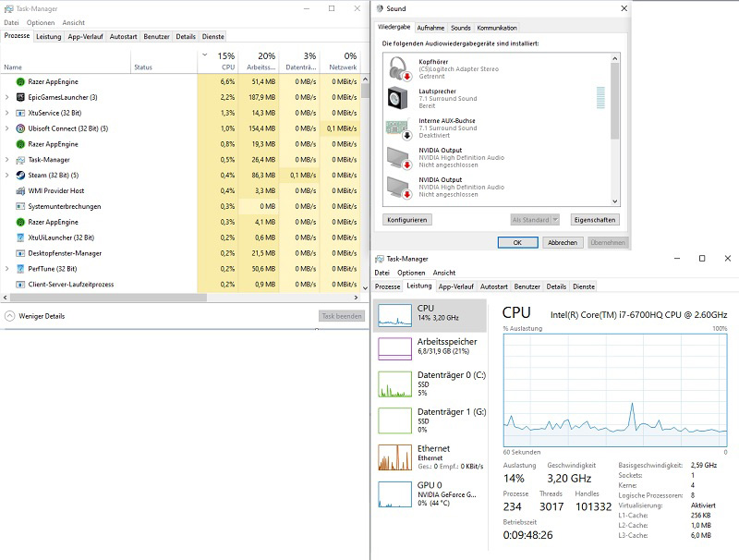The image size is (739, 560).
Task: Expand the Task-Manager process group
Action: [6, 159]
